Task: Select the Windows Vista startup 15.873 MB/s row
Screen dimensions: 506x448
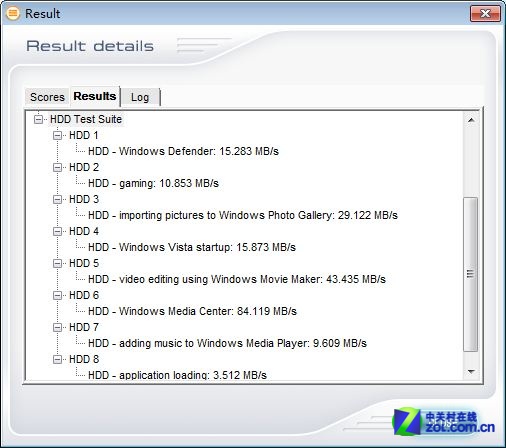Action: 192,247
